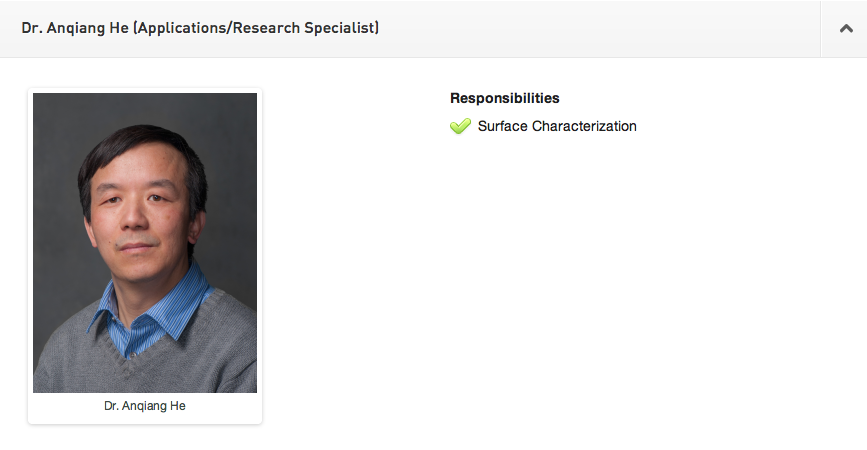
Task: Click the 'Responsibilities' heading
Action: tap(504, 98)
